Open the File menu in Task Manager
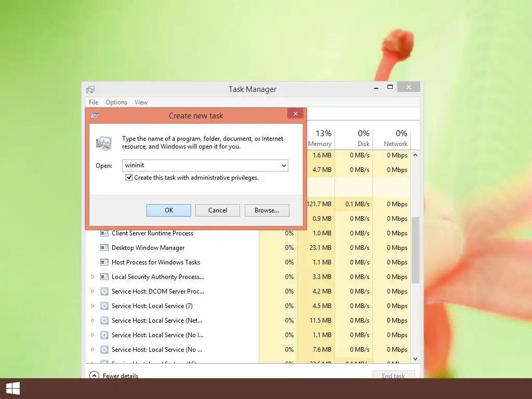This screenshot has width=532, height=399. pyautogui.click(x=94, y=102)
